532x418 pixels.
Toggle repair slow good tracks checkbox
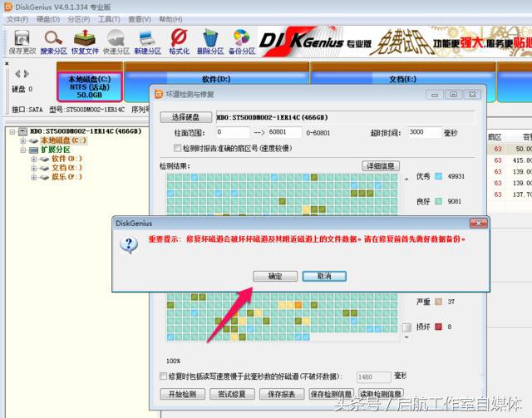163,376
